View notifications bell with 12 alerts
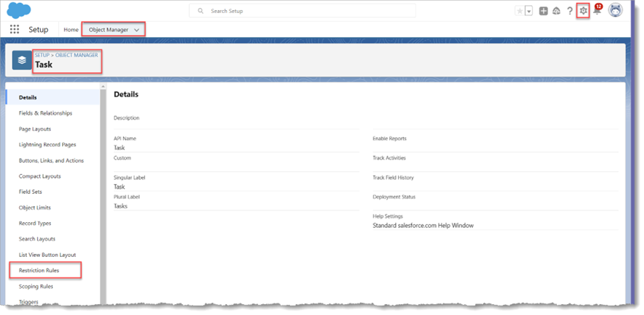Screen dimensions: 644x315 pos(597,11)
